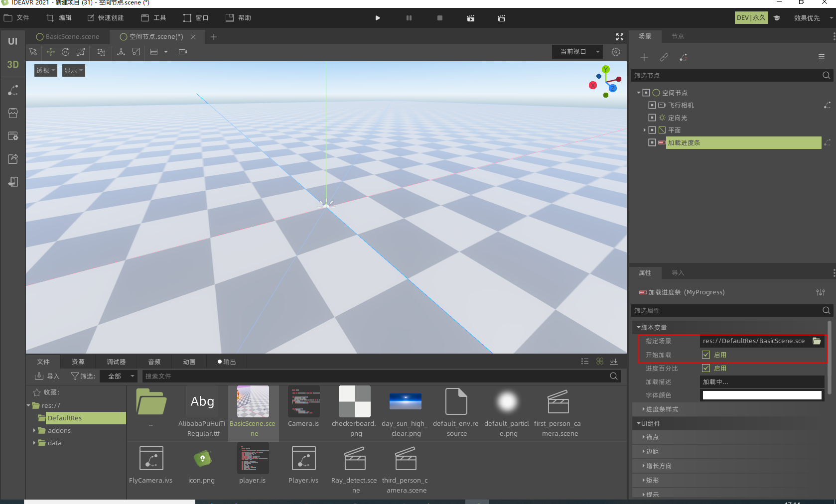Switch file view to thumbnail grid
The width and height of the screenshot is (836, 504).
click(x=600, y=362)
